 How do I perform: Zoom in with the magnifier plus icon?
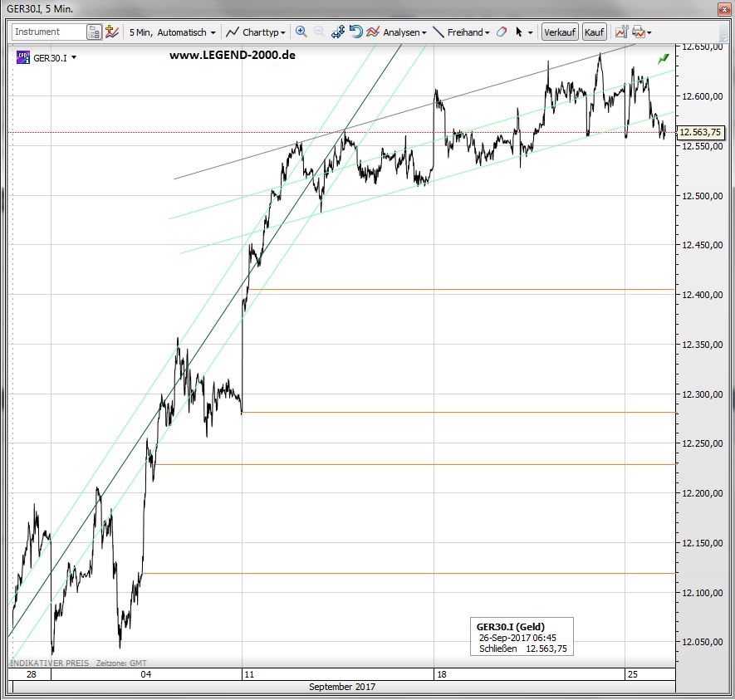pyautogui.click(x=301, y=32)
